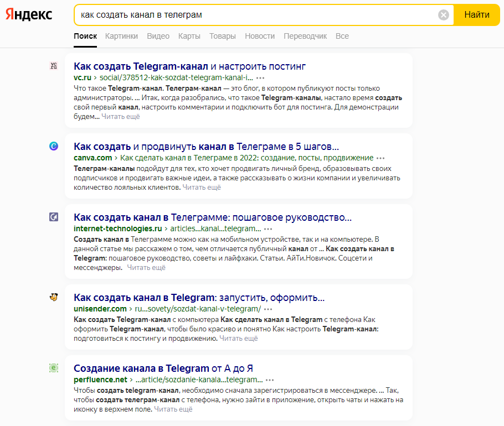
Task: Click the canva.com domain link
Action: [x=92, y=158]
